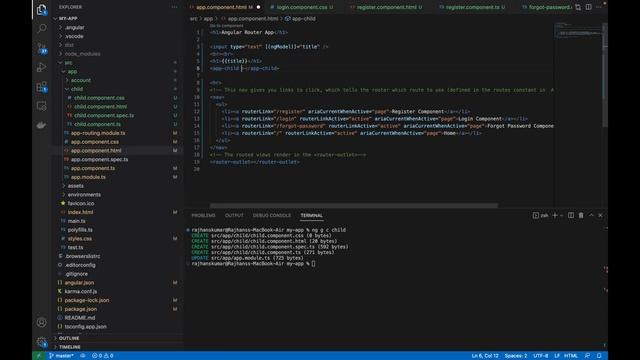Open the Remote Explorer view

pyautogui.click(x=42, y=106)
